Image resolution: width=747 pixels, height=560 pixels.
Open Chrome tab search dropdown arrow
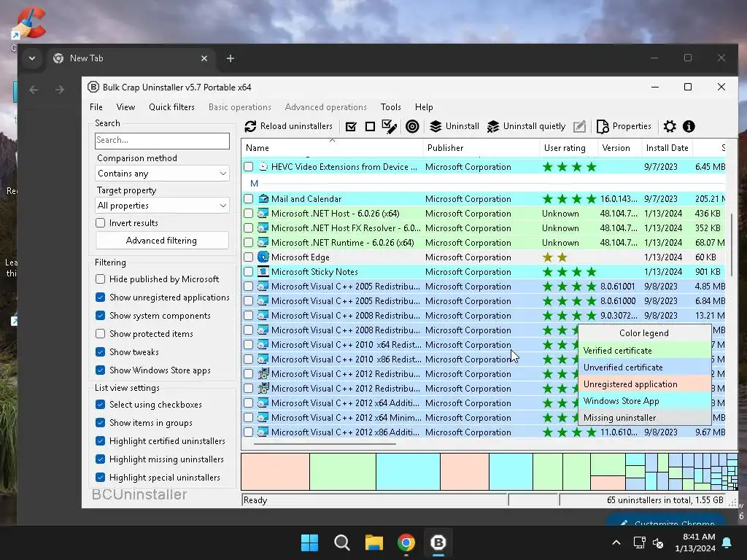(x=32, y=58)
